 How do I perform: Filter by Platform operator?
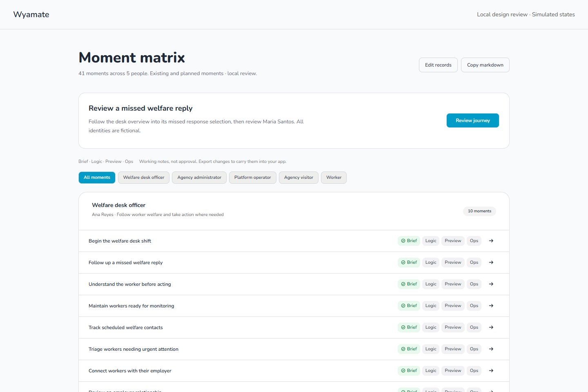pos(253,178)
